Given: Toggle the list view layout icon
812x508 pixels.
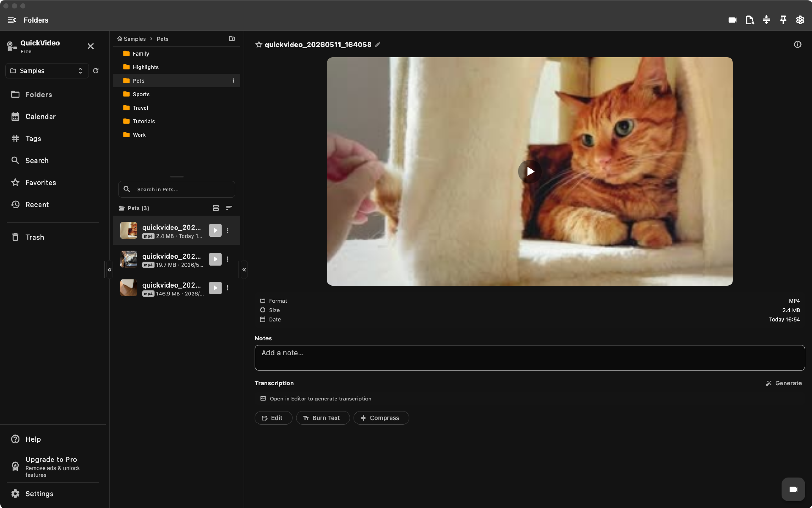Looking at the screenshot, I should click(216, 208).
